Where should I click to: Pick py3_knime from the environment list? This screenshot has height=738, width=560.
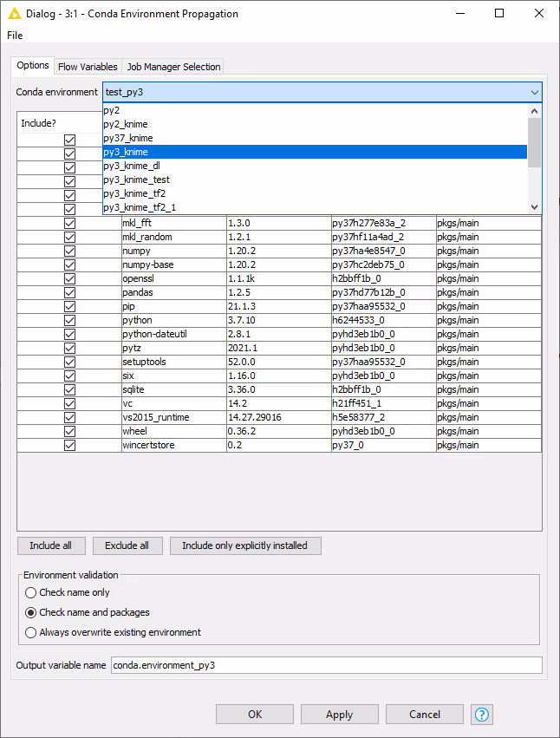126,152
